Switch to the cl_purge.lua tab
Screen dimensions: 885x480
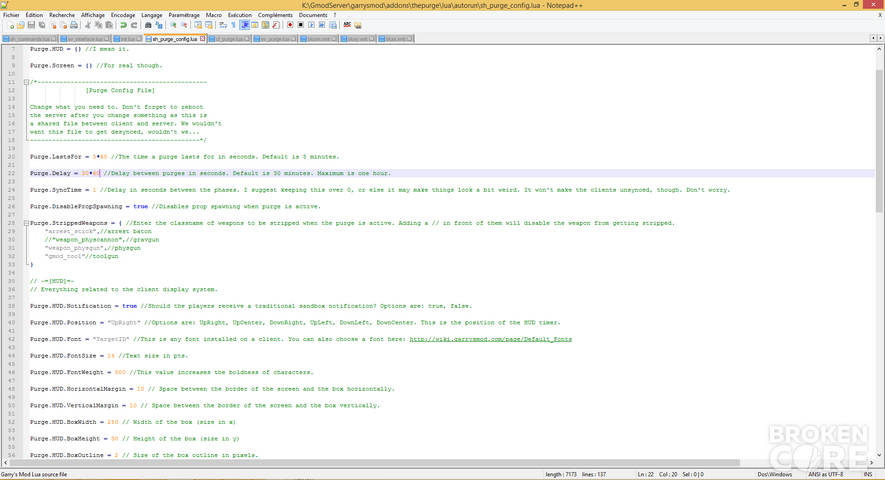(229, 39)
